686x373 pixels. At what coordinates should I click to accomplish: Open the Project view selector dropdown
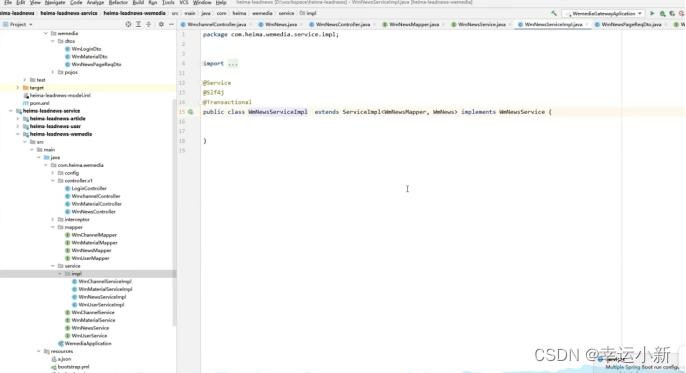click(x=18, y=24)
